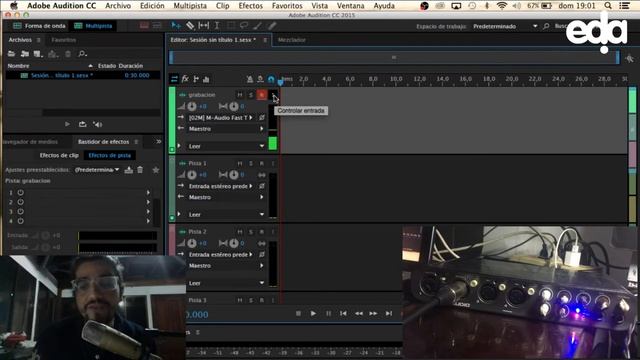This screenshot has width=640, height=360.
Task: Arm Pista 1 for recording
Action: coord(262,163)
